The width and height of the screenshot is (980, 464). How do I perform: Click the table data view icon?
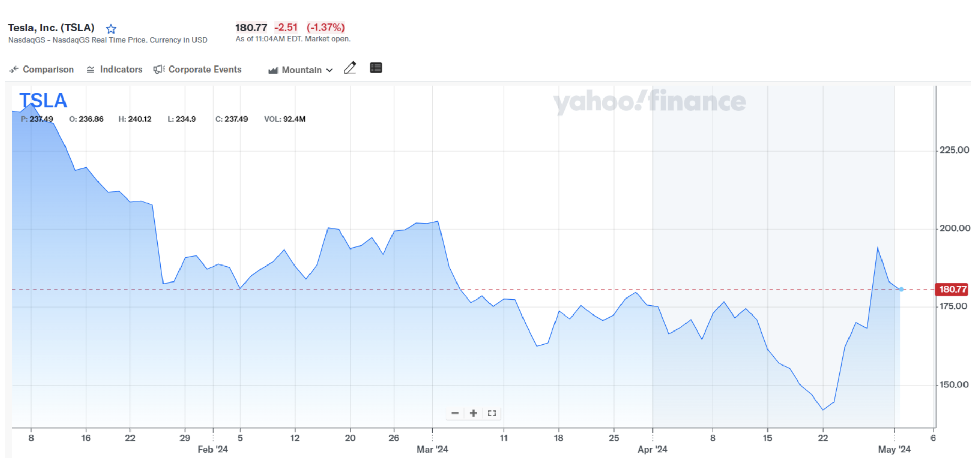click(376, 68)
